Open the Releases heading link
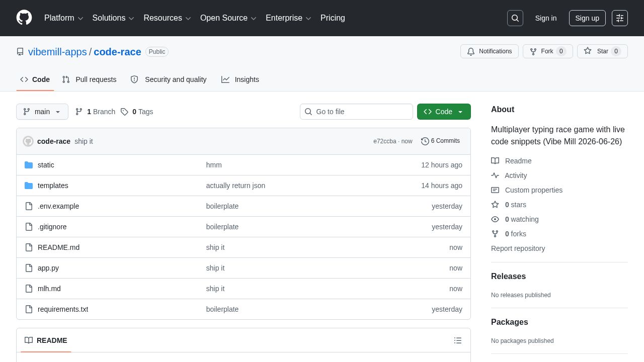The width and height of the screenshot is (644, 362). point(508,277)
